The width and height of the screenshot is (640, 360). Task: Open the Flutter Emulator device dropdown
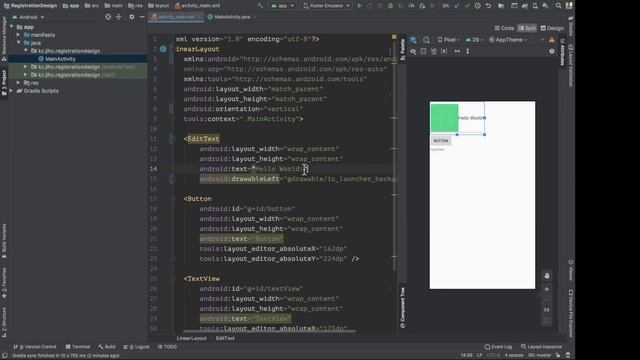327,6
